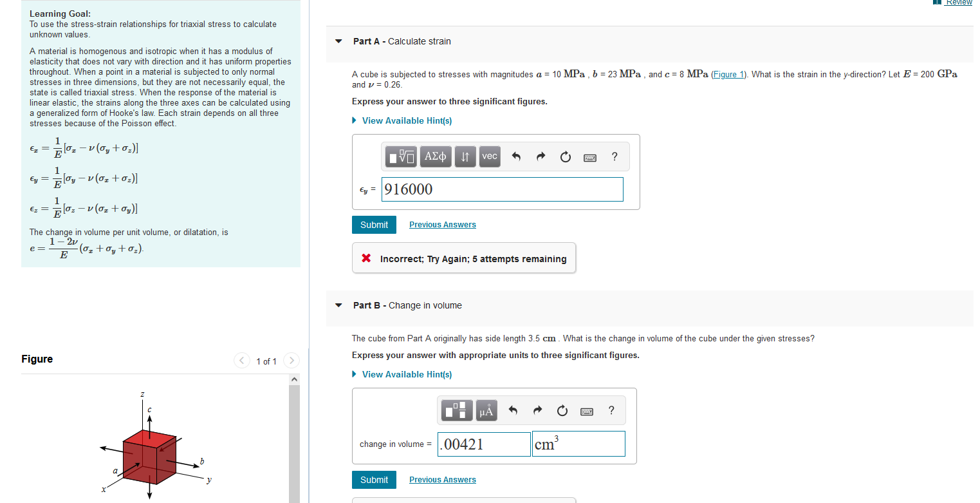Redo the edit in Part A toolbar
The height and width of the screenshot is (503, 980).
(x=541, y=156)
